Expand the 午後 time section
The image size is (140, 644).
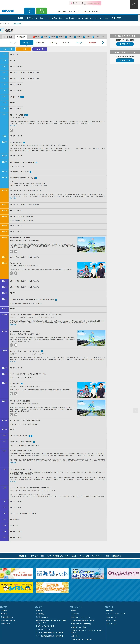click(24, 49)
